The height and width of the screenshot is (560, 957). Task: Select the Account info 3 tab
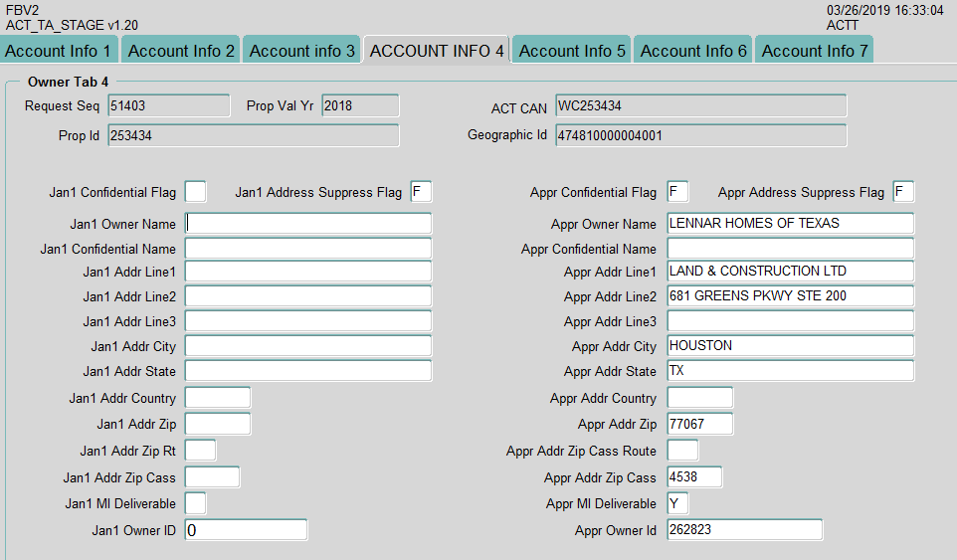[x=301, y=51]
